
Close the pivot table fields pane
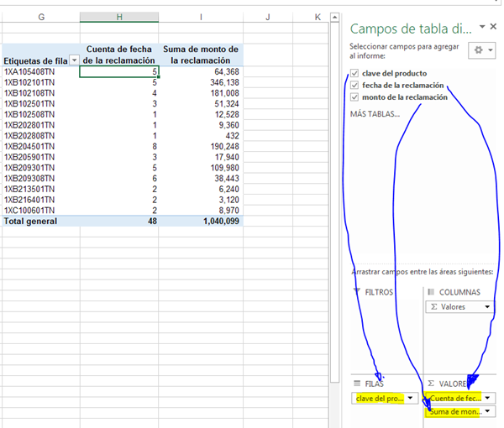click(493, 27)
